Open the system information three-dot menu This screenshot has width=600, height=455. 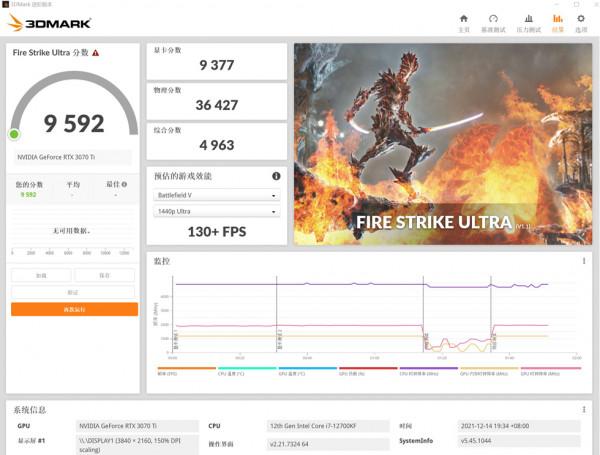[x=584, y=409]
